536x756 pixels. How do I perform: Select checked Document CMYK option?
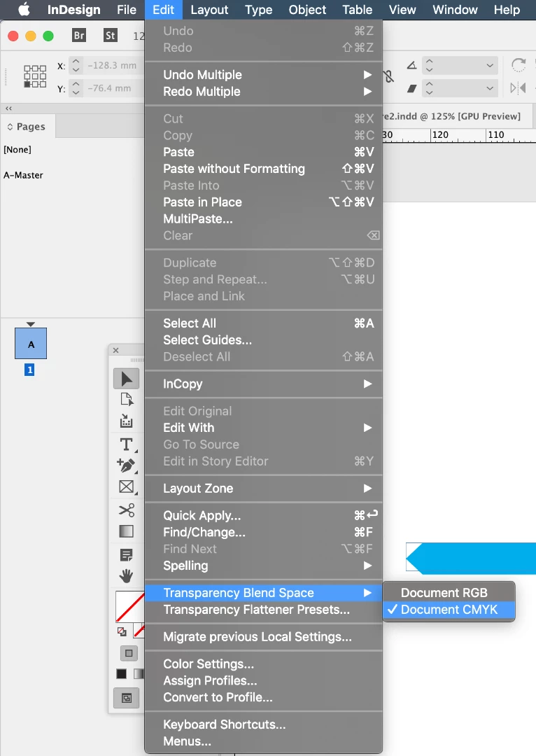click(449, 610)
